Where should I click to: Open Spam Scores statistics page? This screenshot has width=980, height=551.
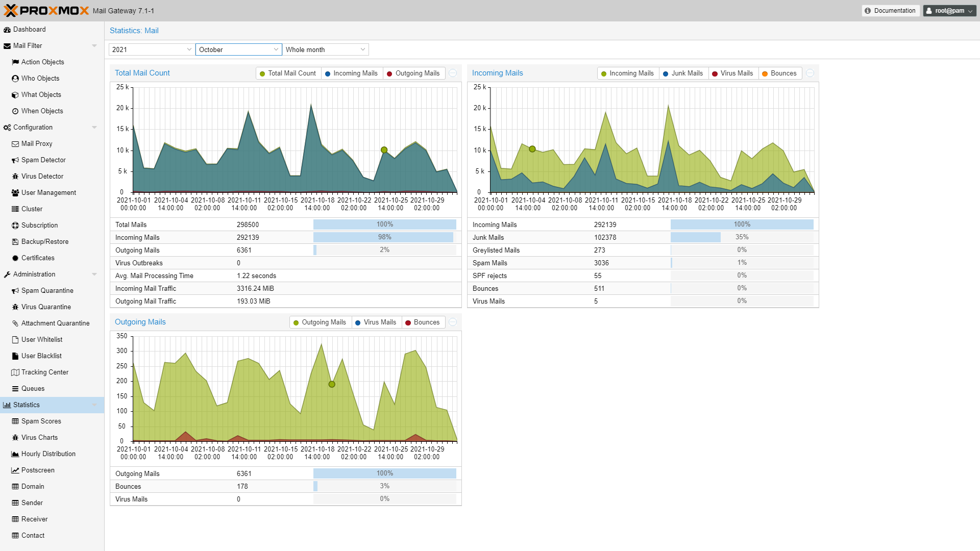click(x=41, y=421)
